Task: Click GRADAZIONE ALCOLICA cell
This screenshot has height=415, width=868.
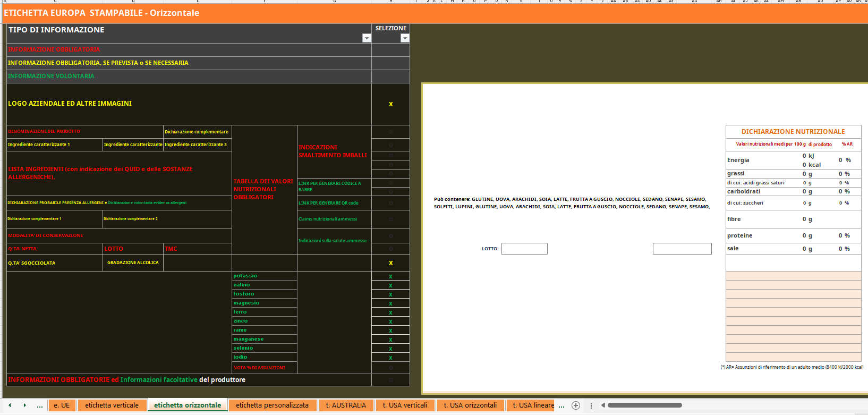Action: tap(133, 262)
